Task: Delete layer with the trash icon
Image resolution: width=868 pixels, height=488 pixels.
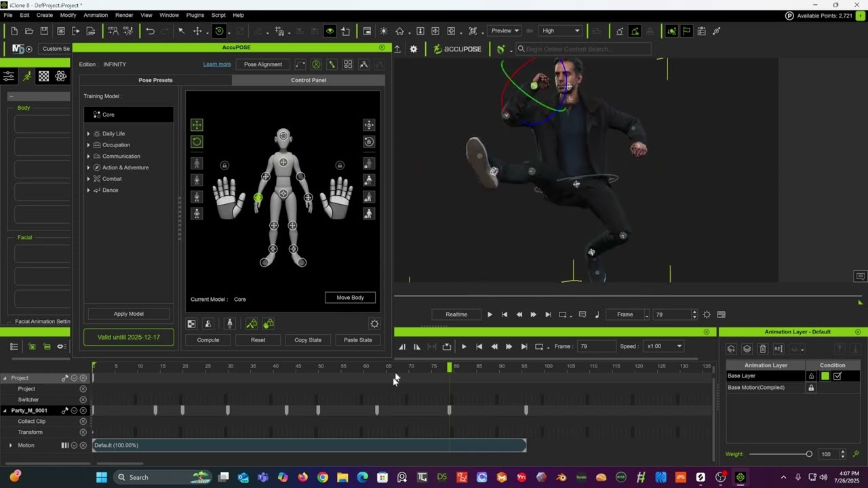Action: tap(762, 349)
